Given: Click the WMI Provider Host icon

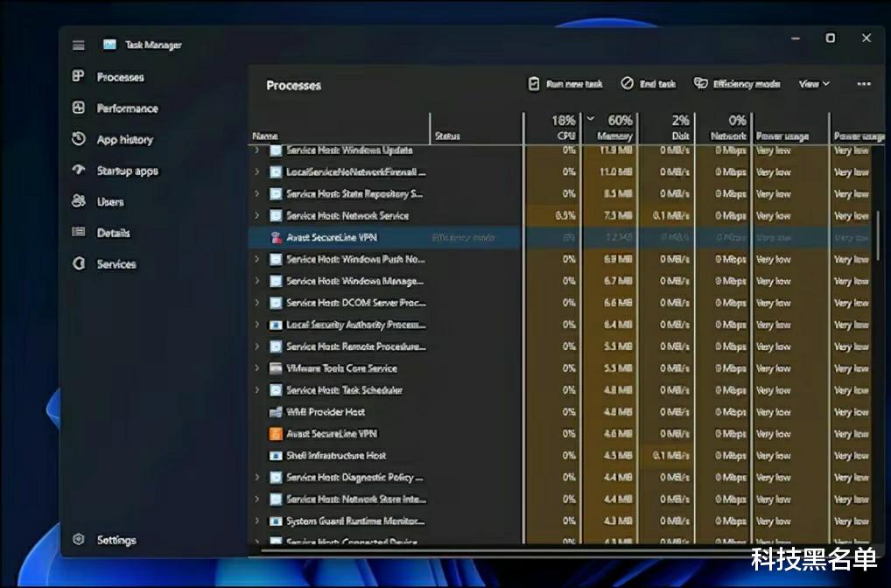Looking at the screenshot, I should click(276, 412).
